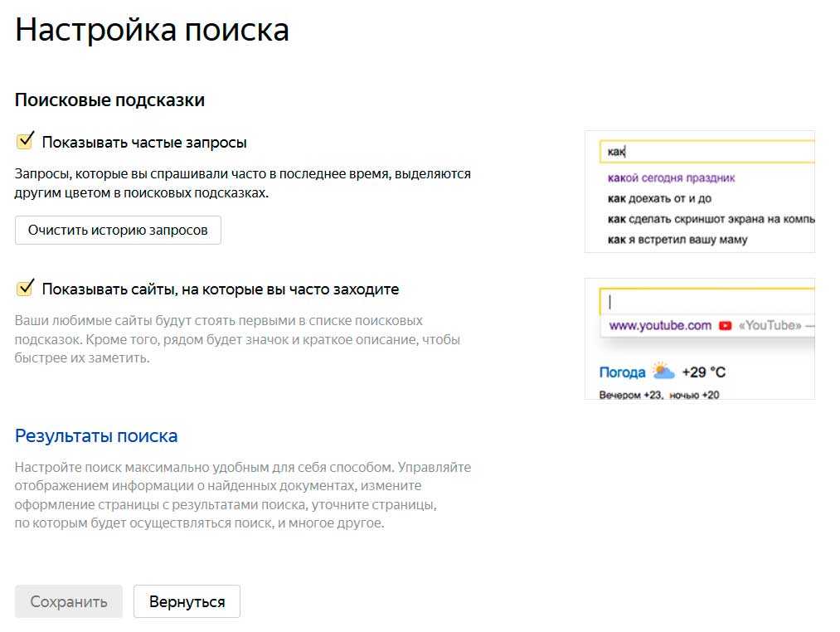Click the 'Погода' link in preview
The width and height of the screenshot is (840, 632).
pos(622,372)
